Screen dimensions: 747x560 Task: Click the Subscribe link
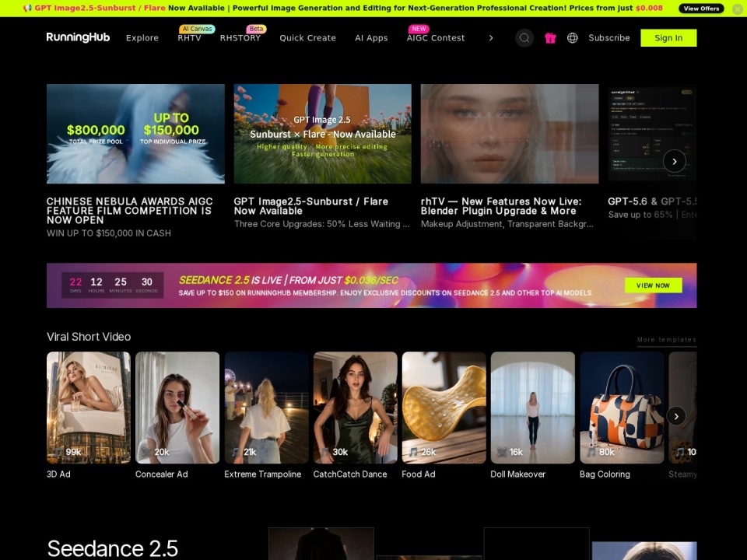pos(608,38)
